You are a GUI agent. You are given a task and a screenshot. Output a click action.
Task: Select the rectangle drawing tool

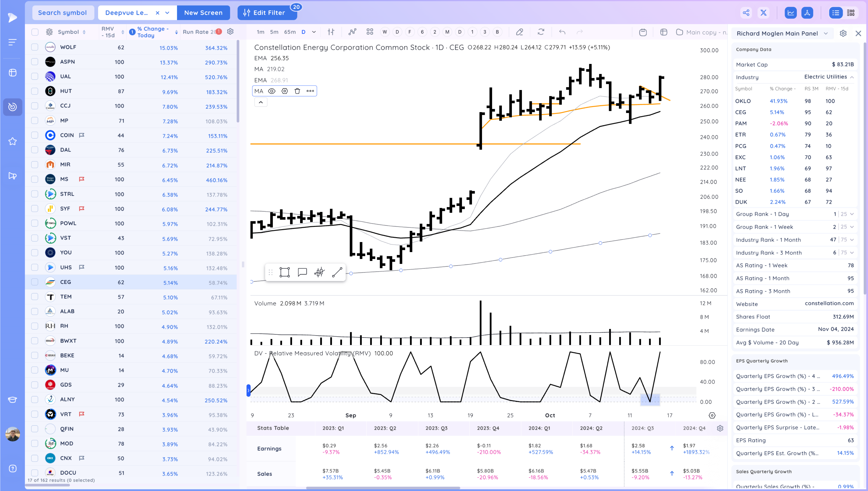[x=284, y=272]
